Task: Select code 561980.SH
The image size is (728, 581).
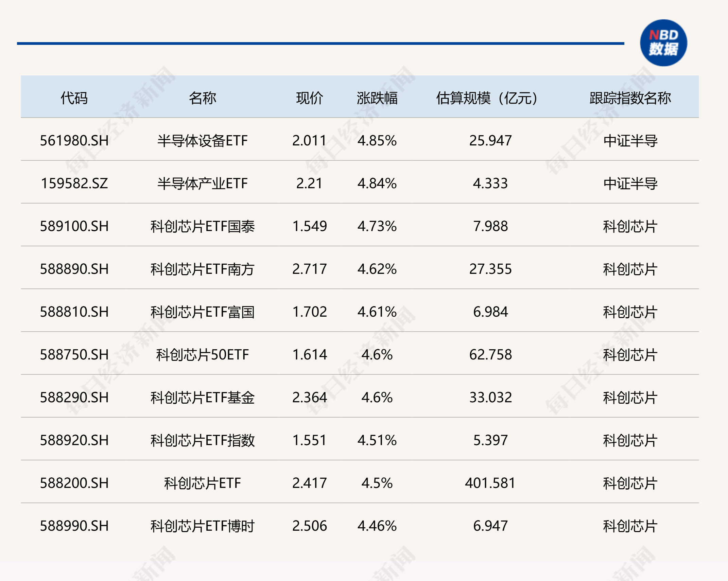Action: point(74,140)
